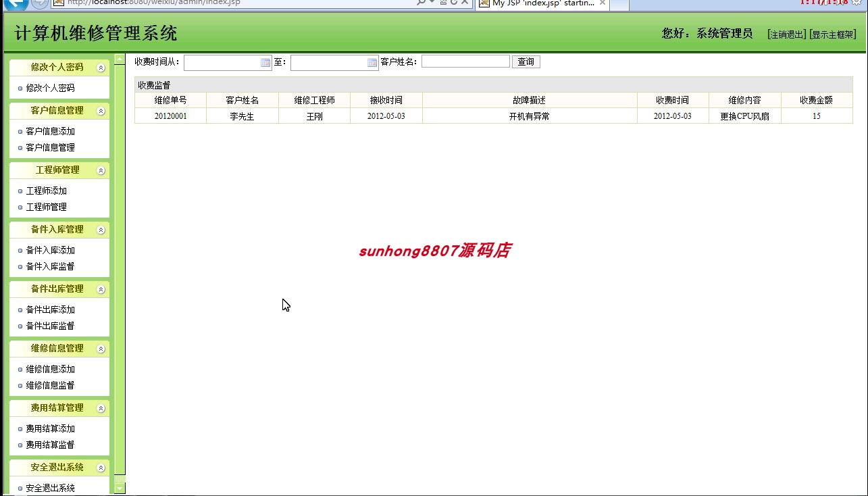Go to 维修信息添加

tap(50, 369)
